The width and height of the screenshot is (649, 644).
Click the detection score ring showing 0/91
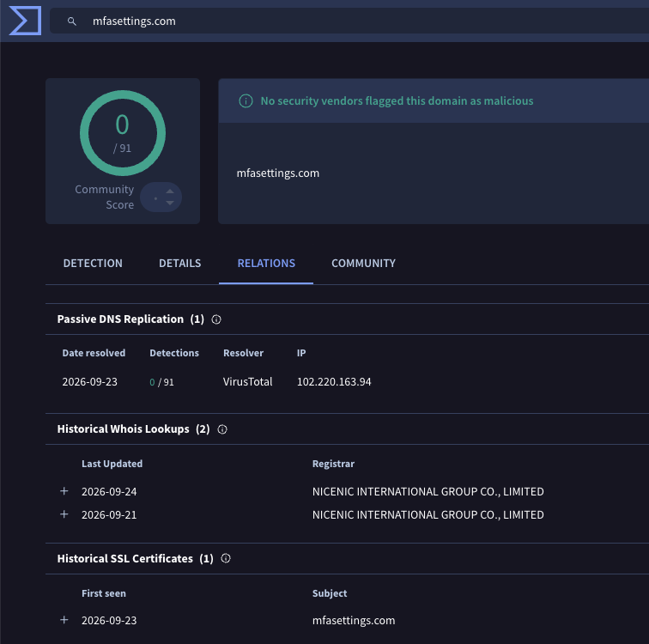123,133
